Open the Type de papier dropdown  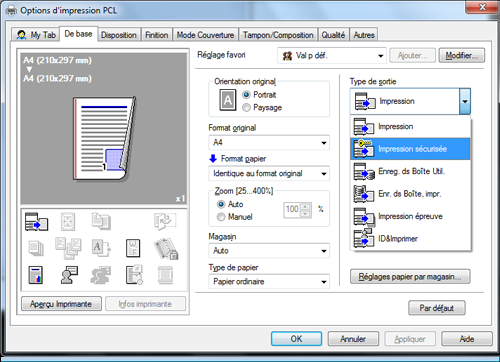tap(269, 282)
